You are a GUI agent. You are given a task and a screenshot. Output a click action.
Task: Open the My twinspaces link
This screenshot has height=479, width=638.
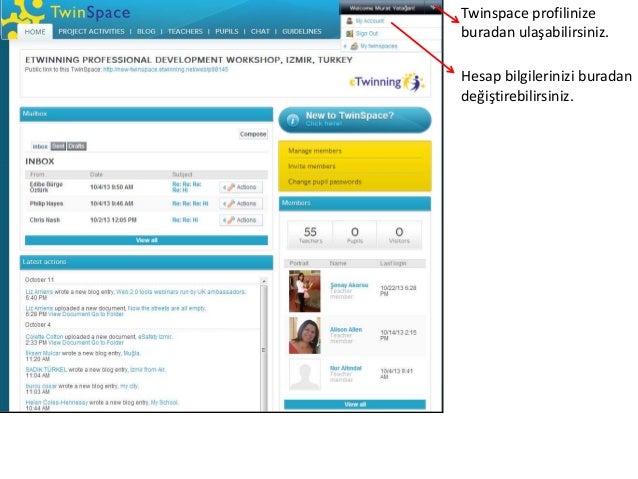(x=378, y=46)
